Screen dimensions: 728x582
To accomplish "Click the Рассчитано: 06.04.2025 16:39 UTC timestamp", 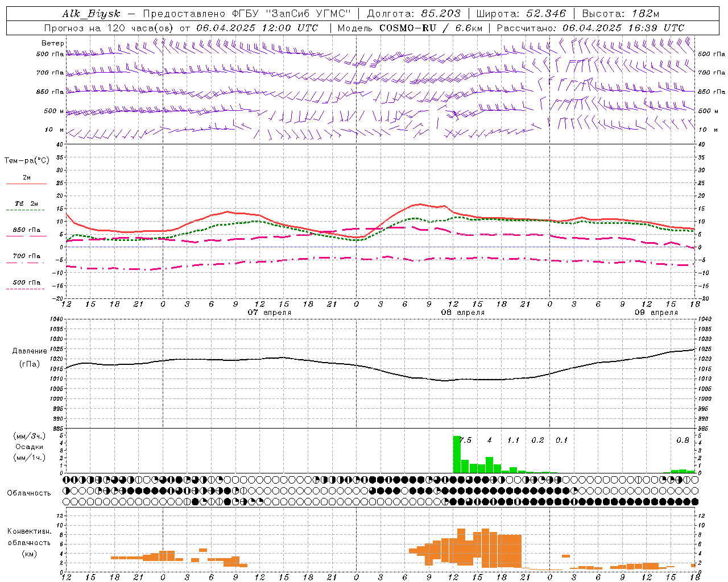I will 590,27.
